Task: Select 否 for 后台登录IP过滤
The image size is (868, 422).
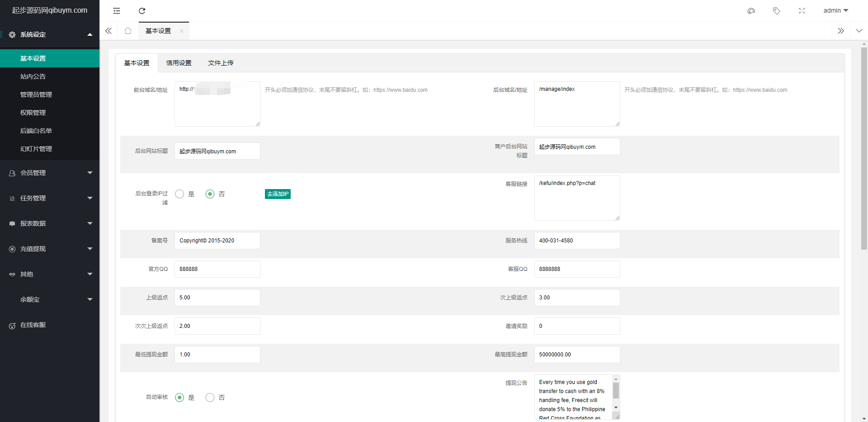Action: coord(210,194)
